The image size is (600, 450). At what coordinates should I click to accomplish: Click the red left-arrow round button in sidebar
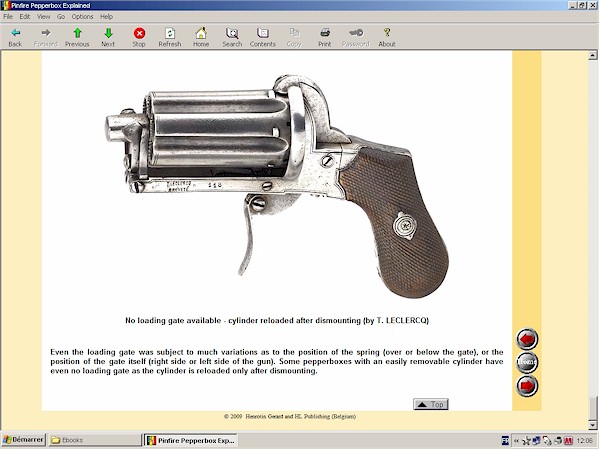(x=527, y=339)
